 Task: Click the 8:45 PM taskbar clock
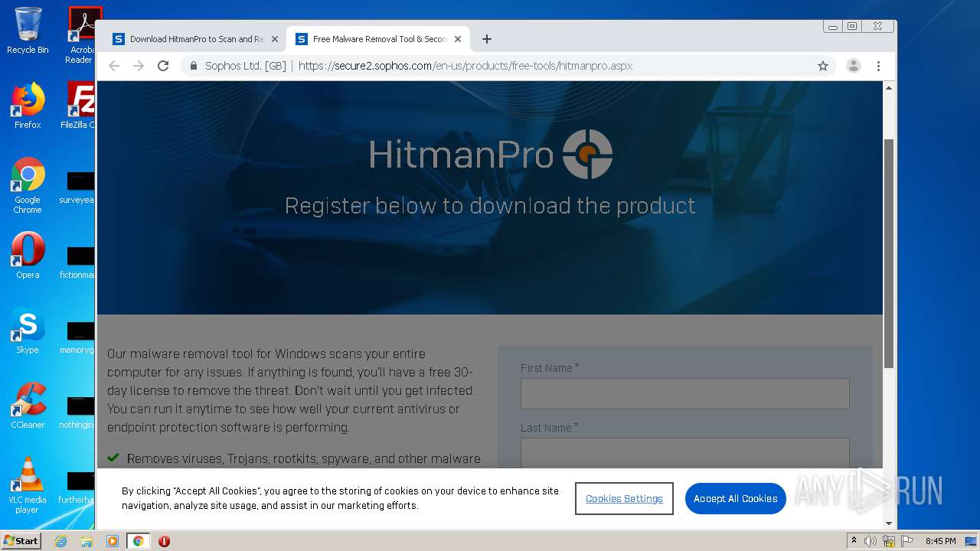[940, 541]
